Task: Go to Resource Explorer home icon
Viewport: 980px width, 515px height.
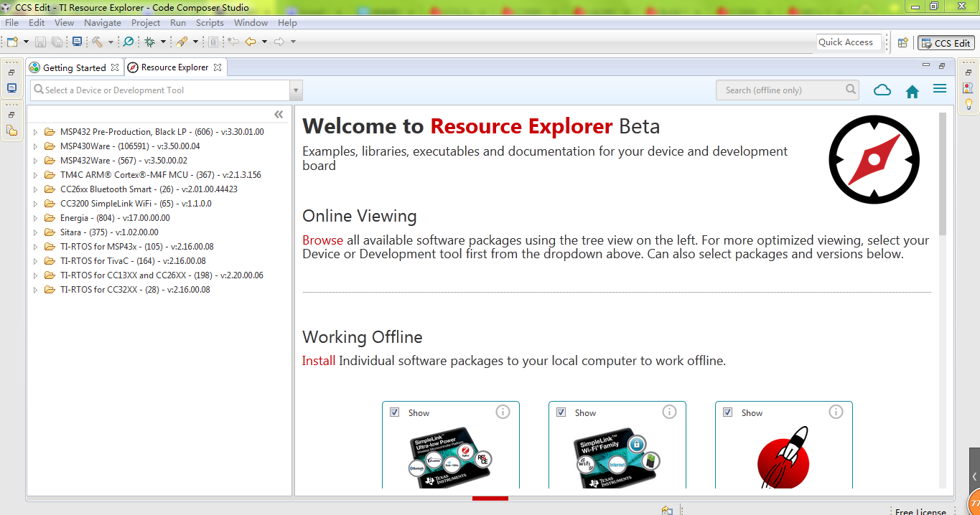Action: [913, 91]
